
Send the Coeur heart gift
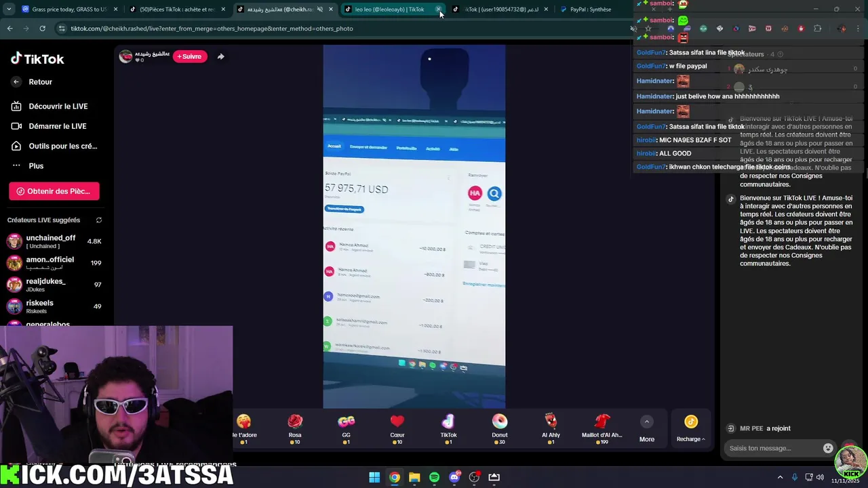click(397, 429)
